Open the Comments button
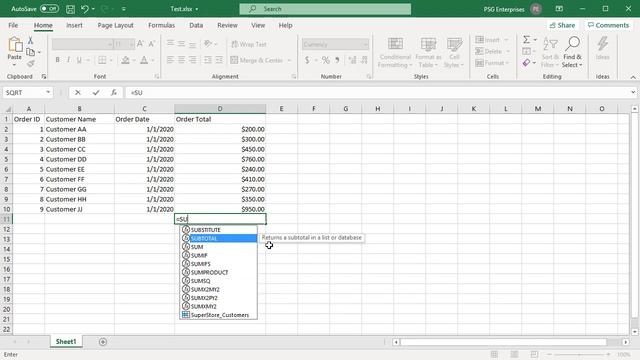Viewport: 640px width, 360px height. click(x=608, y=25)
